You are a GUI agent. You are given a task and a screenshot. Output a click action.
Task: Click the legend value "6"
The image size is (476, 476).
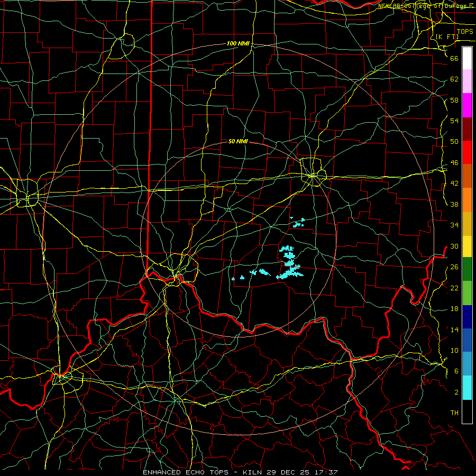[456, 371]
